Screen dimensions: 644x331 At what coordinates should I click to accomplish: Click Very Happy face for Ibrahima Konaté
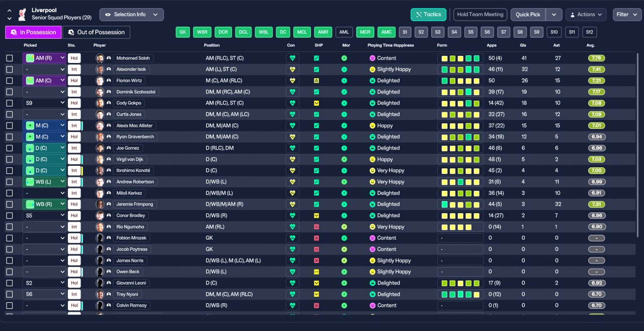372,170
